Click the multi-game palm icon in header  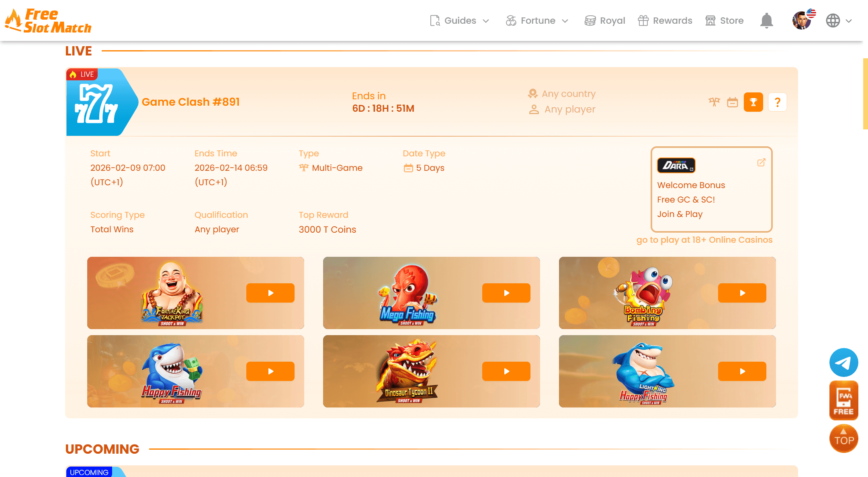pos(714,102)
